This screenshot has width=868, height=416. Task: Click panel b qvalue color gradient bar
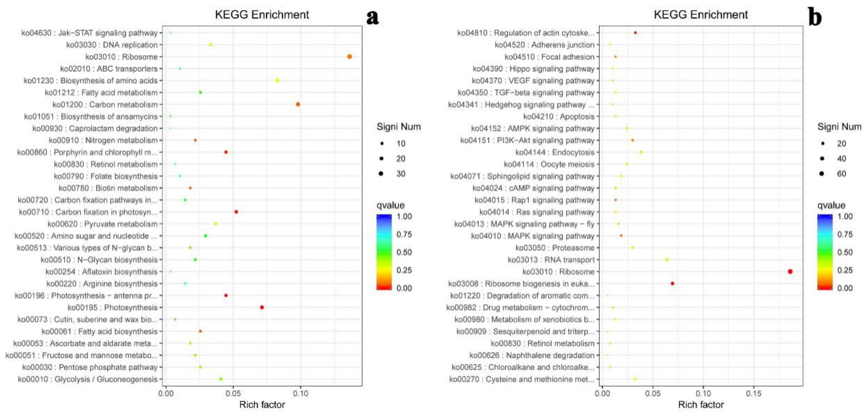coord(825,252)
